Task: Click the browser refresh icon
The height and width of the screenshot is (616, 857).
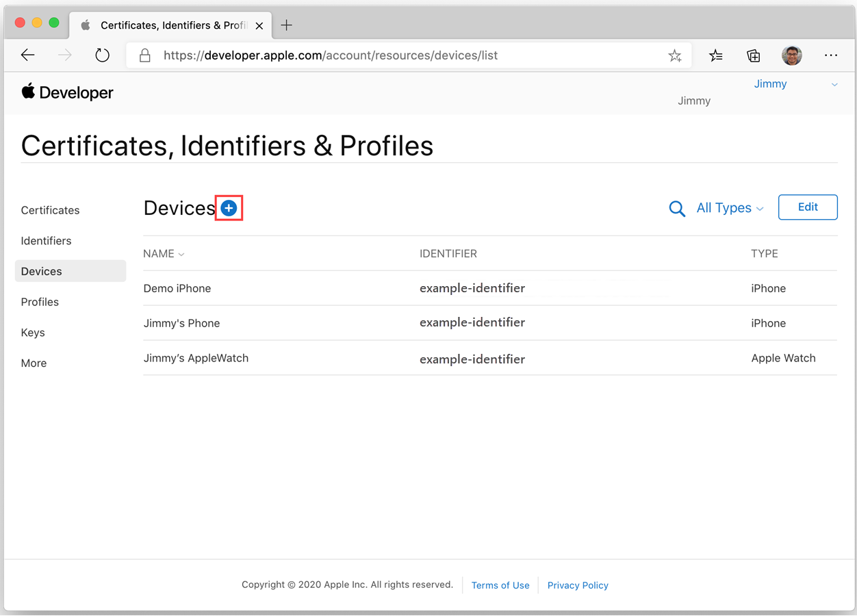Action: tap(102, 55)
